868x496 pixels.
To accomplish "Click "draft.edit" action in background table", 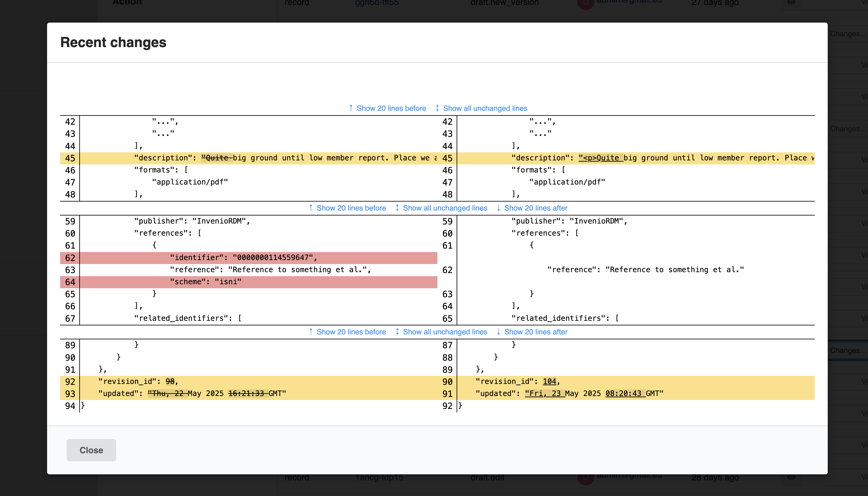I will pos(487,478).
